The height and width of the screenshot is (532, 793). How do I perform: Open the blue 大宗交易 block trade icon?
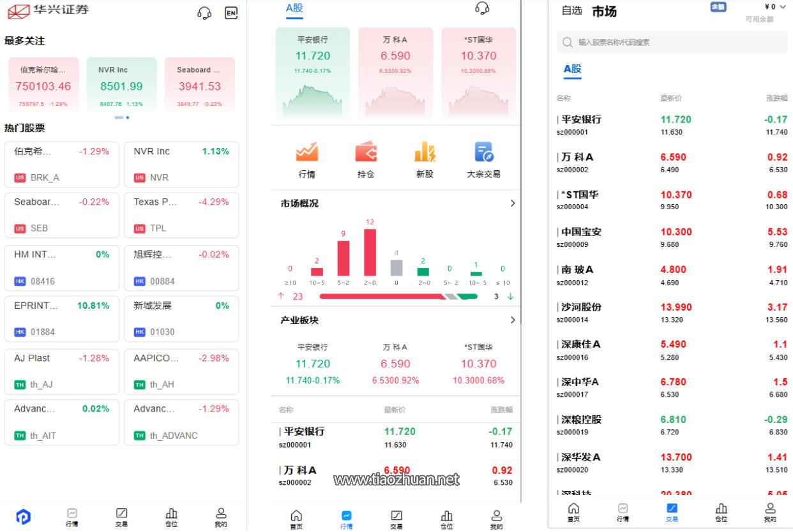point(483,153)
